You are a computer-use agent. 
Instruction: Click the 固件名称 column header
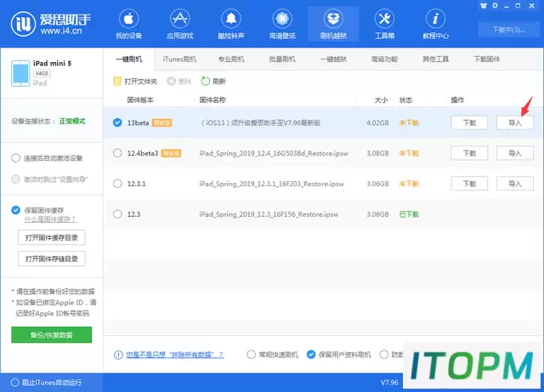pos(212,100)
